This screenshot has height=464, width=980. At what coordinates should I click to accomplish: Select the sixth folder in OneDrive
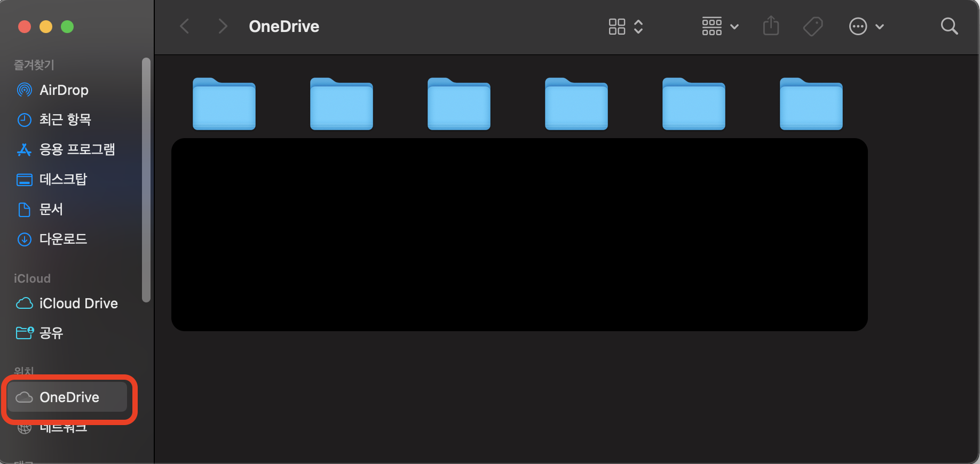coord(811,104)
